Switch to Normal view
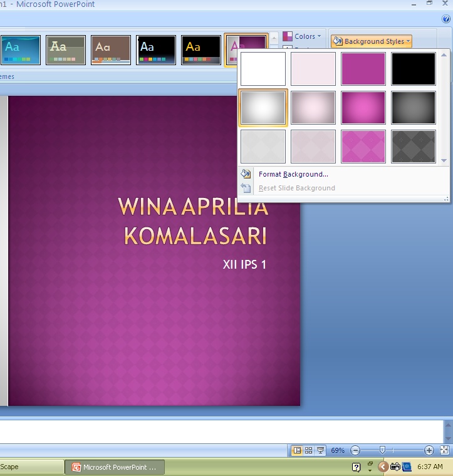The image size is (453, 476). (297, 450)
